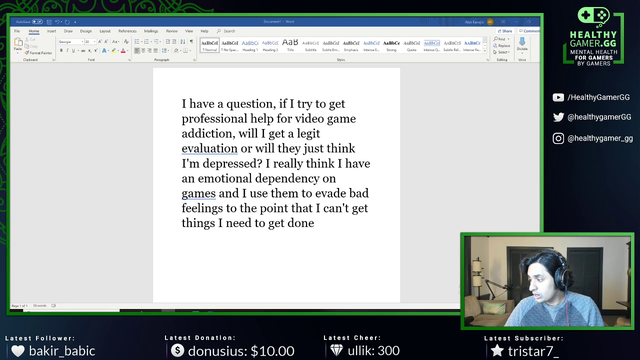640x360 pixels.
Task: Open the Styles pane dialog launcher
Action: pos(487,60)
